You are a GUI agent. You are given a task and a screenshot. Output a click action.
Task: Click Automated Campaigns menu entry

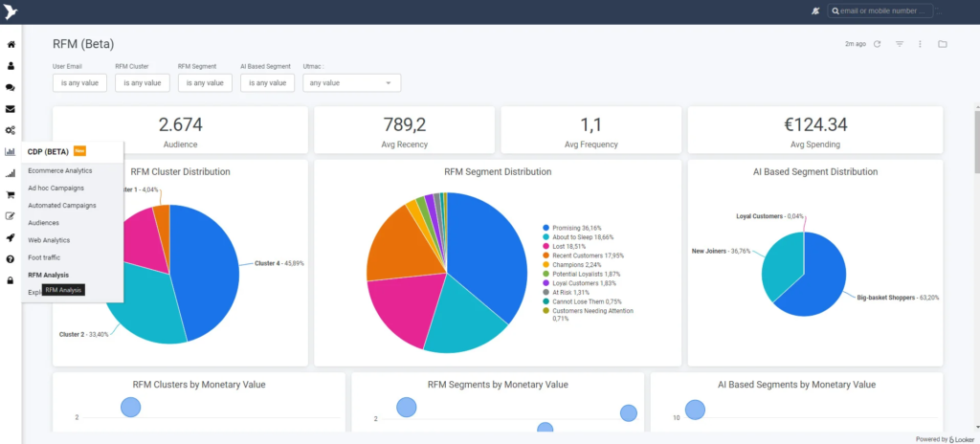point(62,205)
